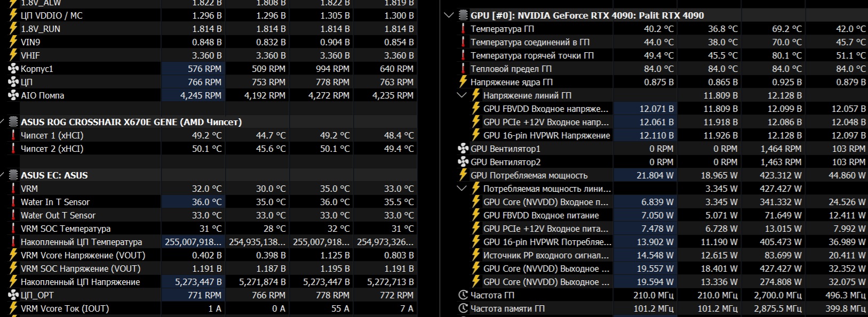Select the VRM Vcore Ток (IOUT) label
This screenshot has height=317, width=868.
coord(65,308)
